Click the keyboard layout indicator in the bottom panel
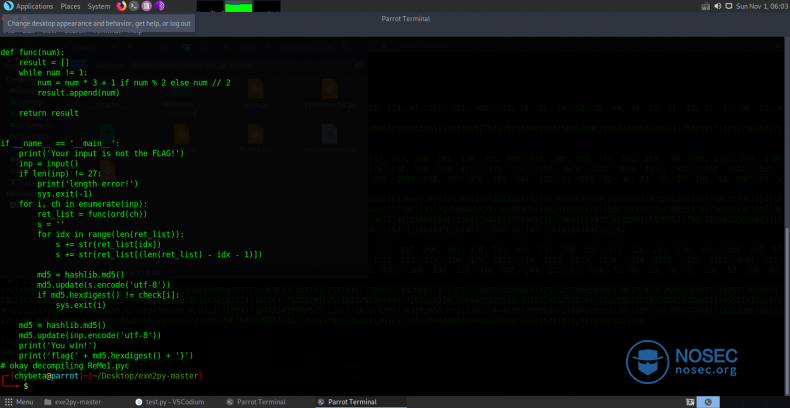Image resolution: width=790 pixels, height=408 pixels. (x=688, y=402)
